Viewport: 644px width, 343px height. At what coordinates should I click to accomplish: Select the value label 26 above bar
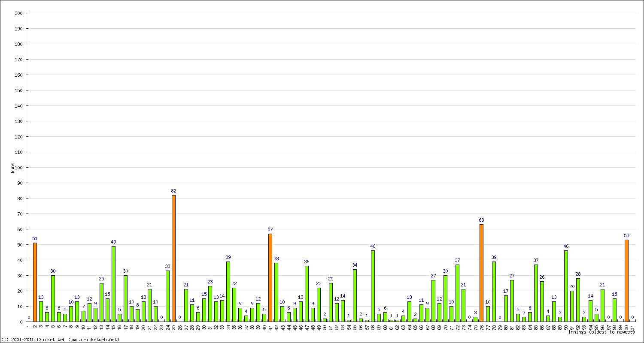[x=542, y=277]
